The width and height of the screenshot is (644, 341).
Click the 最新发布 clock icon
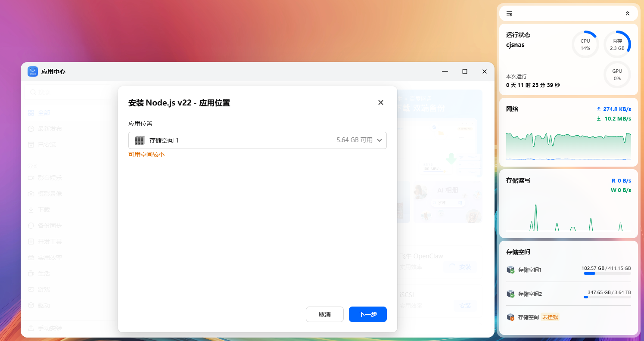(x=31, y=129)
